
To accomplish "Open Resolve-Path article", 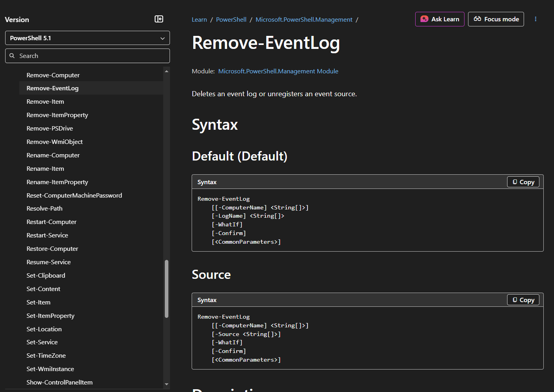I will click(44, 208).
